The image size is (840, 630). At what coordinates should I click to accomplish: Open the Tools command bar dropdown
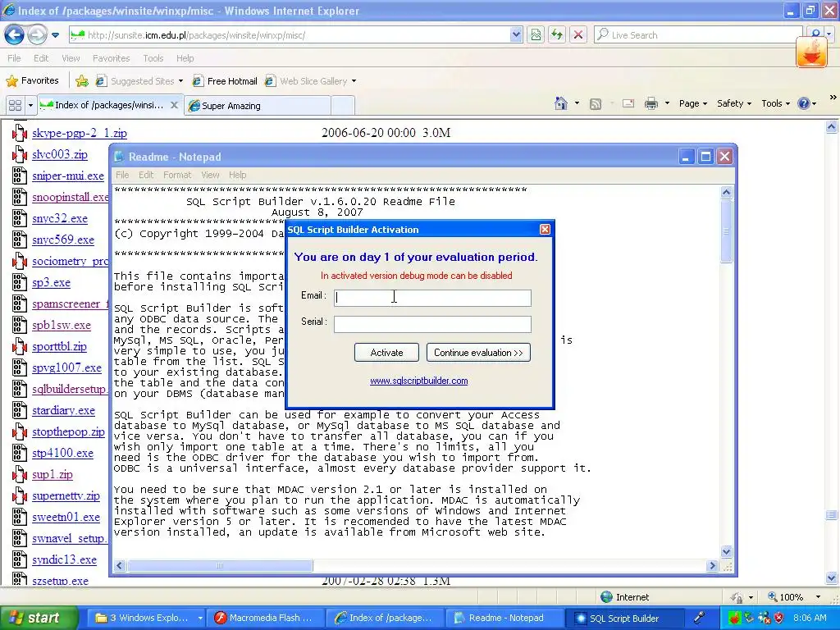point(775,103)
